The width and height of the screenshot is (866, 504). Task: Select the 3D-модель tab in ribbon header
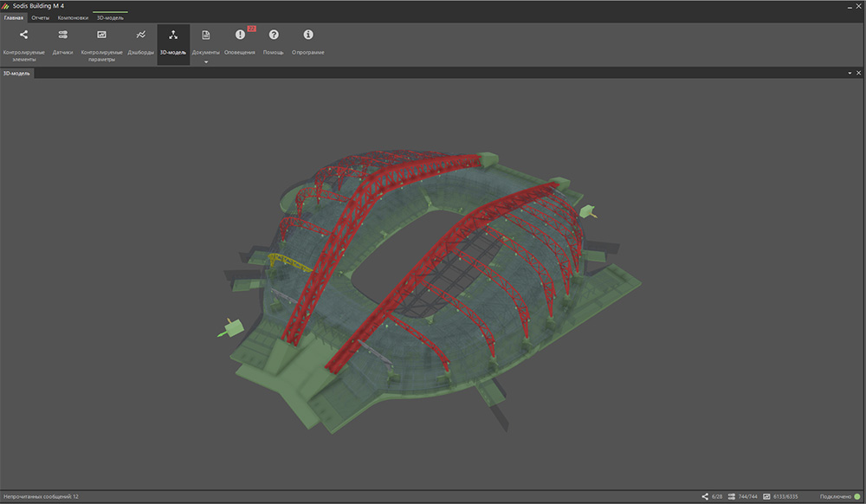pos(110,17)
